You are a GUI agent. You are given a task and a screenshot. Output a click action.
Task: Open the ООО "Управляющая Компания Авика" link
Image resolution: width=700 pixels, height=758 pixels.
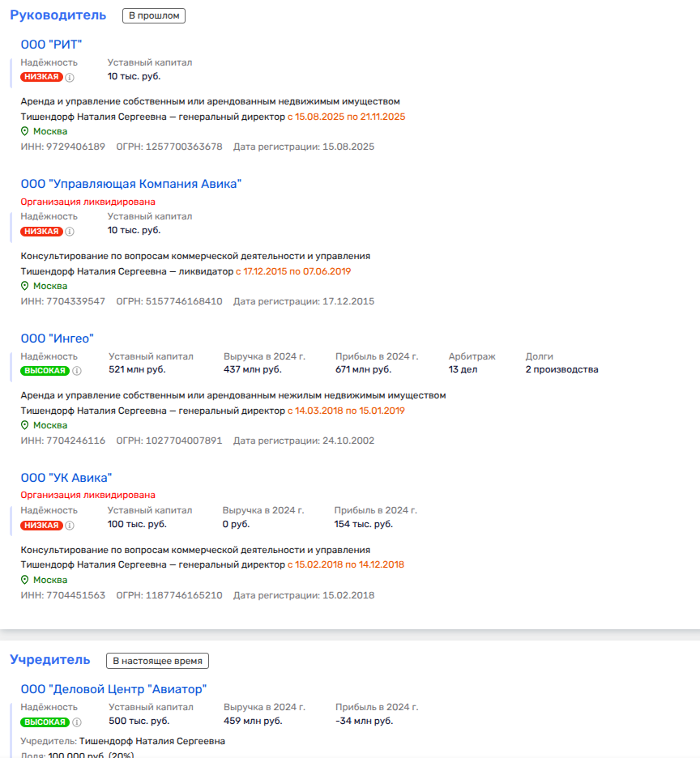131,184
